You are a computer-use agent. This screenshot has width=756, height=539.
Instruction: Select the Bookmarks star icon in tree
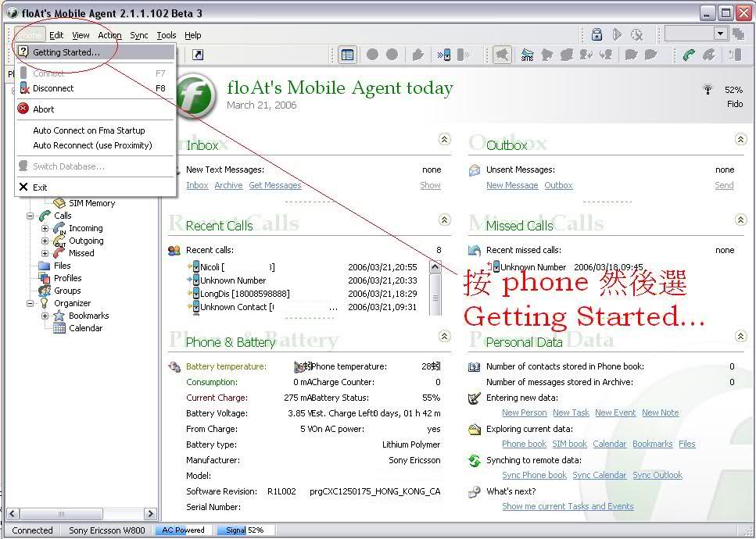[59, 316]
